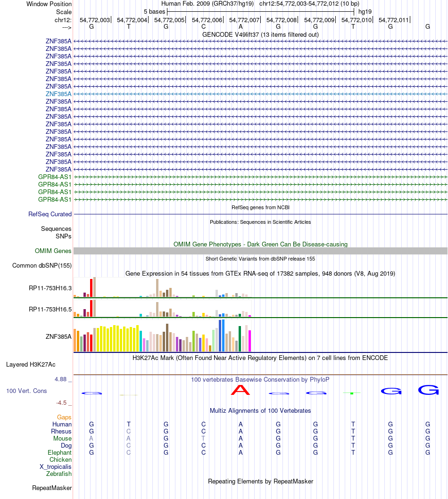Viewport: 448px width, 499px height.
Task: Click the Mouse 'A' base in the first alignment column
Action: point(91,438)
